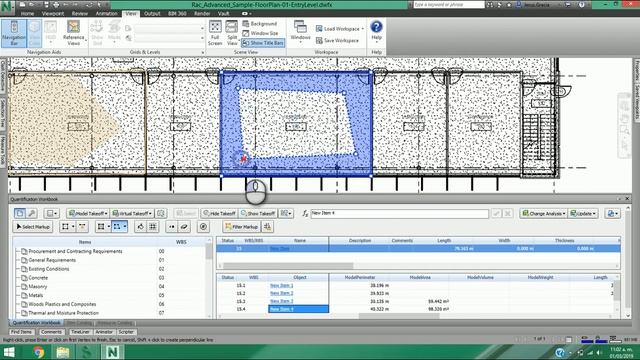Select the erase markup tool
This screenshot has height=360, width=640.
(x=184, y=227)
